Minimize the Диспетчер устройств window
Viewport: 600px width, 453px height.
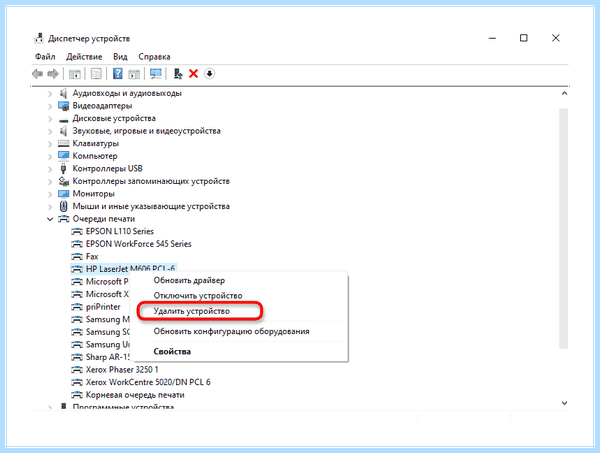(x=492, y=38)
